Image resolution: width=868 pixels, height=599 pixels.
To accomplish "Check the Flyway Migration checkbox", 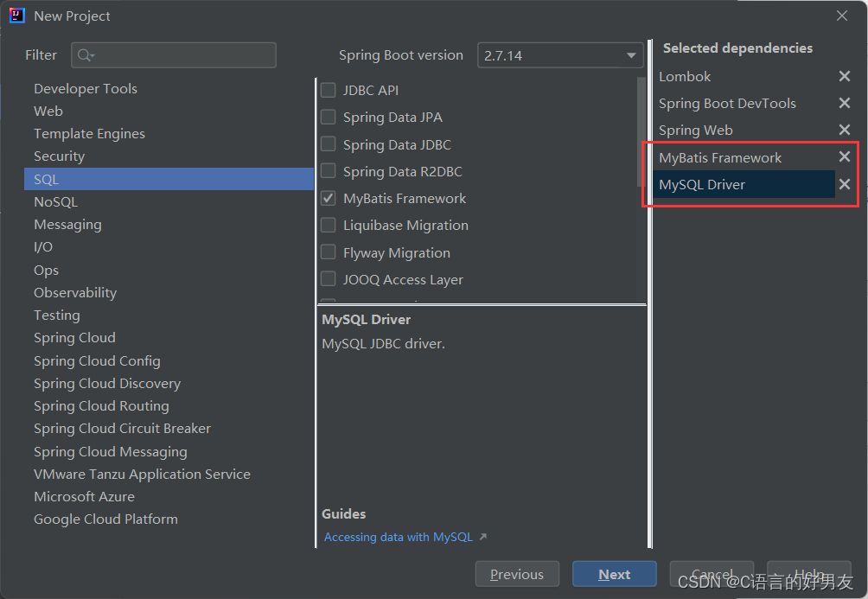I will [329, 252].
